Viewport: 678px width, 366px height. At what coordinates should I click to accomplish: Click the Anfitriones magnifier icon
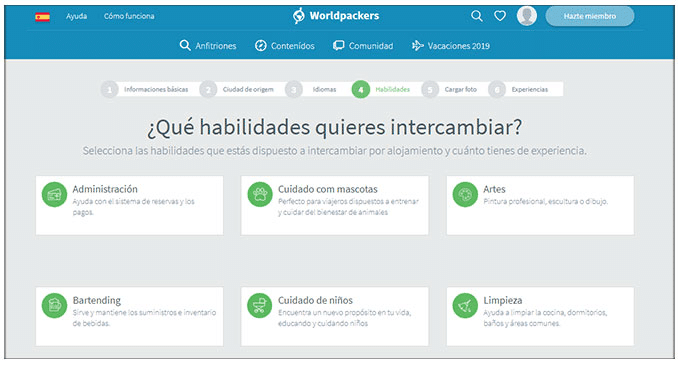coord(185,45)
